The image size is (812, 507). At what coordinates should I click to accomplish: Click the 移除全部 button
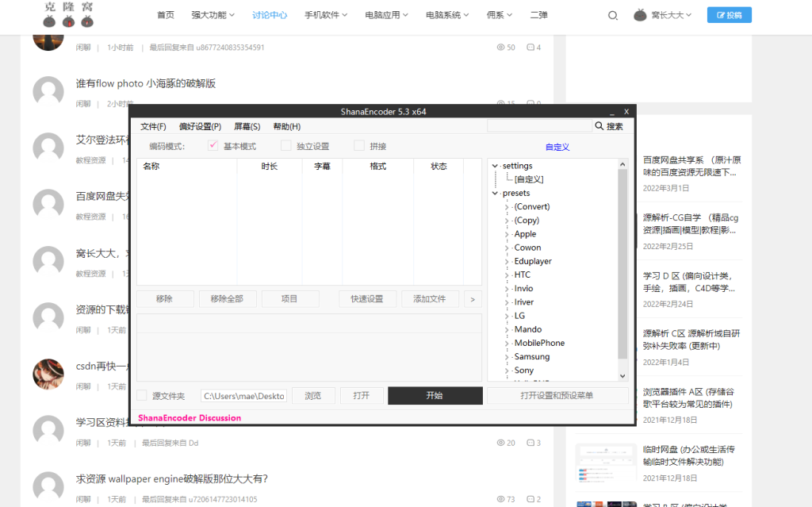[228, 299]
